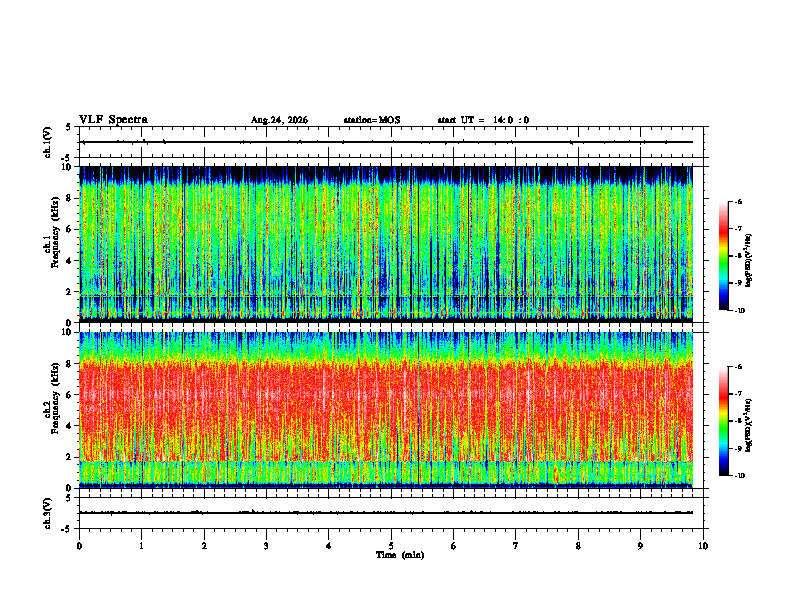792x612 pixels.
Task: Click the Aug.24, 2026 date label
Action: coord(279,120)
